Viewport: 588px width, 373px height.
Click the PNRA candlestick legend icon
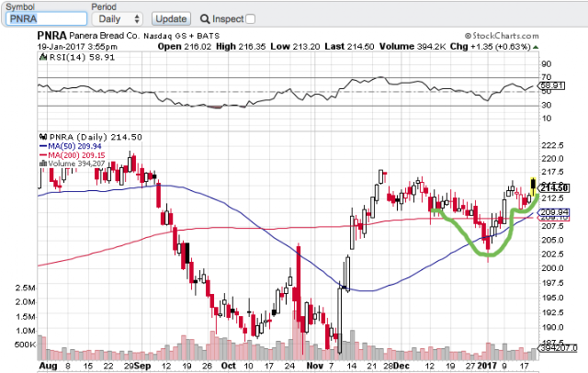point(43,137)
